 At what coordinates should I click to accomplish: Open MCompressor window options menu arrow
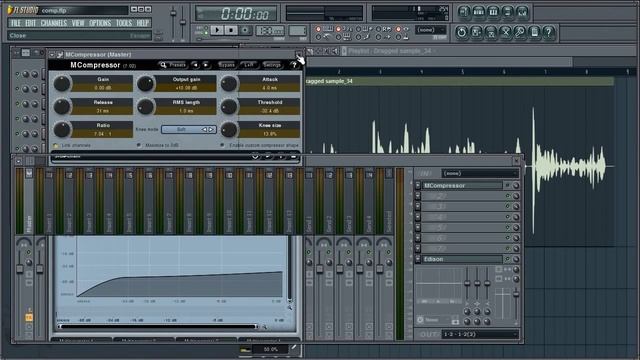[x=52, y=54]
